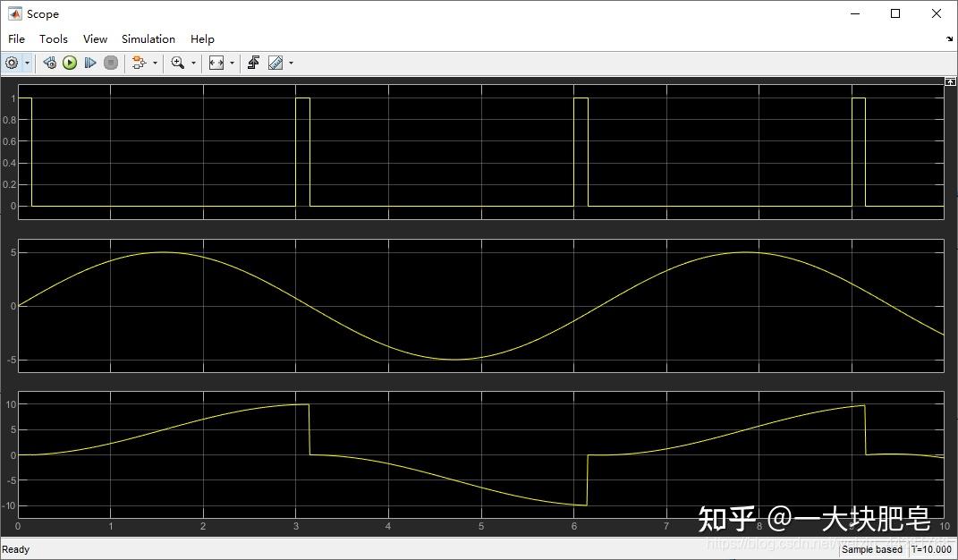Expand the dropdown next to Highlight Block icon
The width and height of the screenshot is (958, 560).
(x=155, y=63)
